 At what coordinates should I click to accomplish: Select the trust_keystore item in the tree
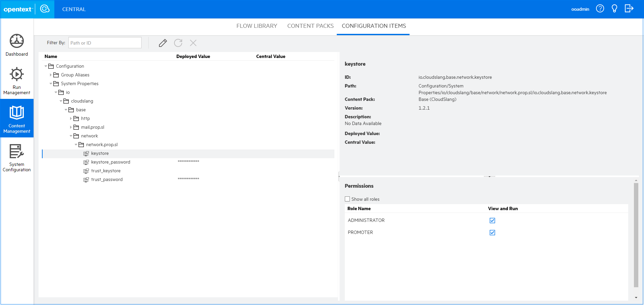click(x=106, y=171)
